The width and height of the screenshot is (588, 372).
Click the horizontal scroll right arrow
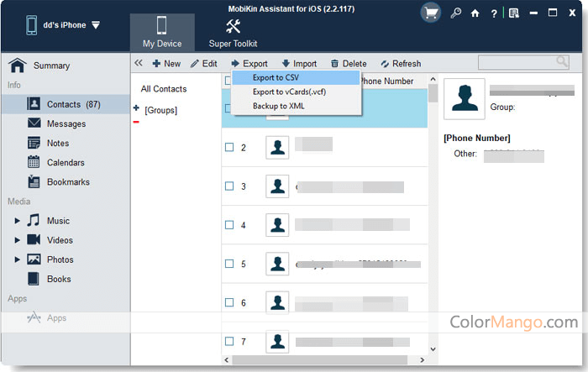pyautogui.click(x=423, y=360)
